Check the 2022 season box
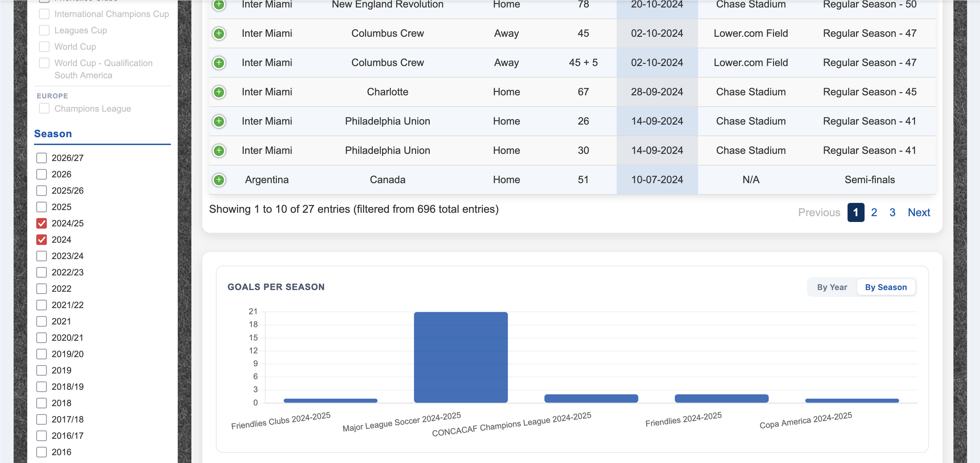 42,289
